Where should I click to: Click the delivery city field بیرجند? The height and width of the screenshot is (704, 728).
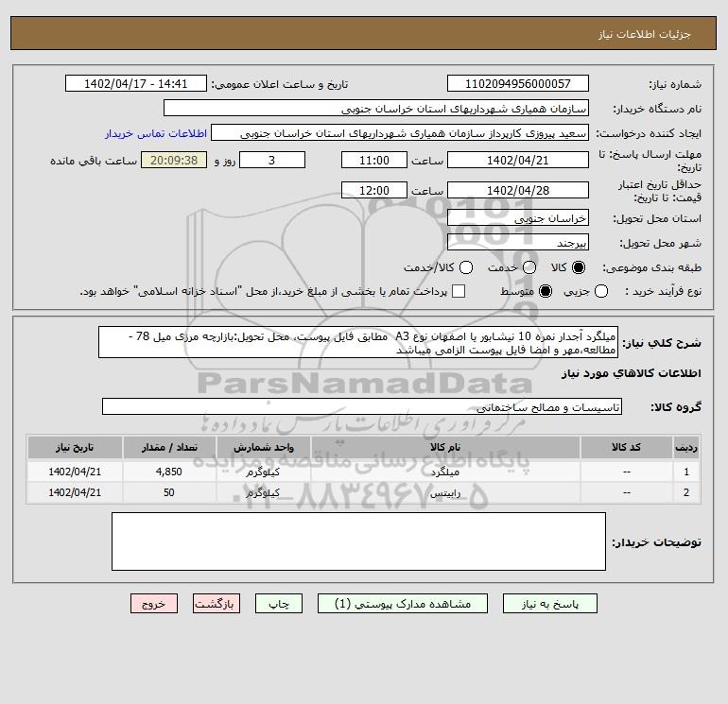518,242
